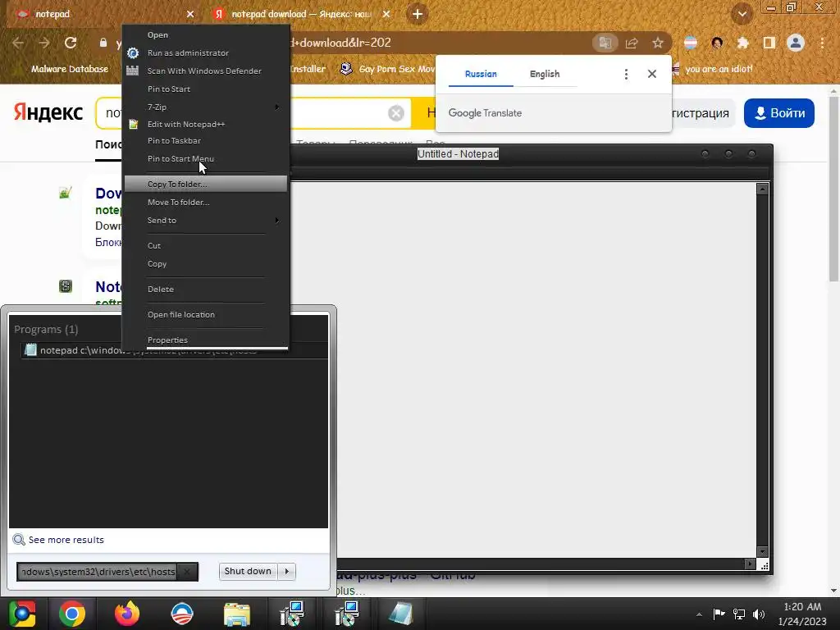Click the share page icon
This screenshot has height=630, width=840.
point(632,43)
